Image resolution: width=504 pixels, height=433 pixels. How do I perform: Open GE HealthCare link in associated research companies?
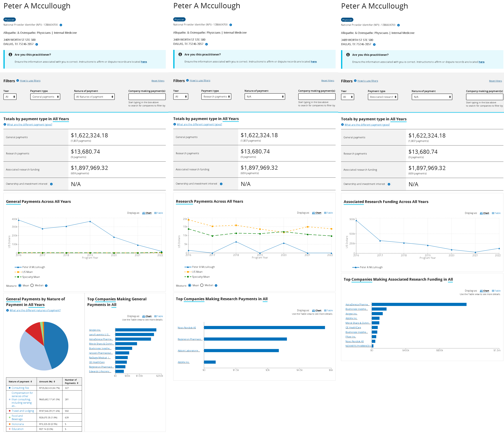point(353,328)
